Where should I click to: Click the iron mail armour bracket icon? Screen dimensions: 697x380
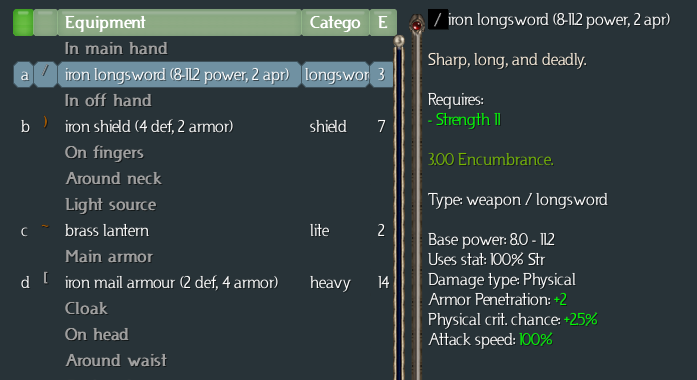pyautogui.click(x=45, y=278)
